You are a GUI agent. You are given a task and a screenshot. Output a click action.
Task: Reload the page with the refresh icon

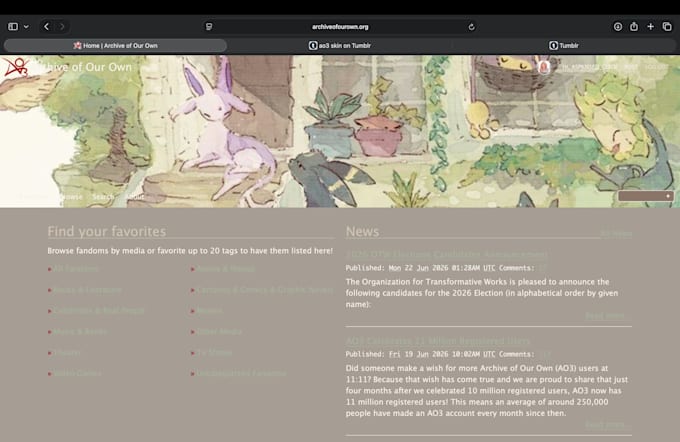[471, 27]
